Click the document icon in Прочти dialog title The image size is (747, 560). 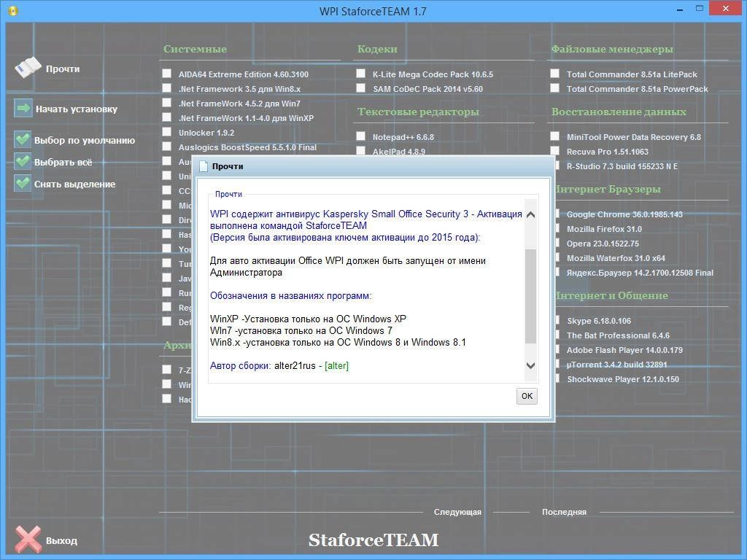[x=204, y=166]
